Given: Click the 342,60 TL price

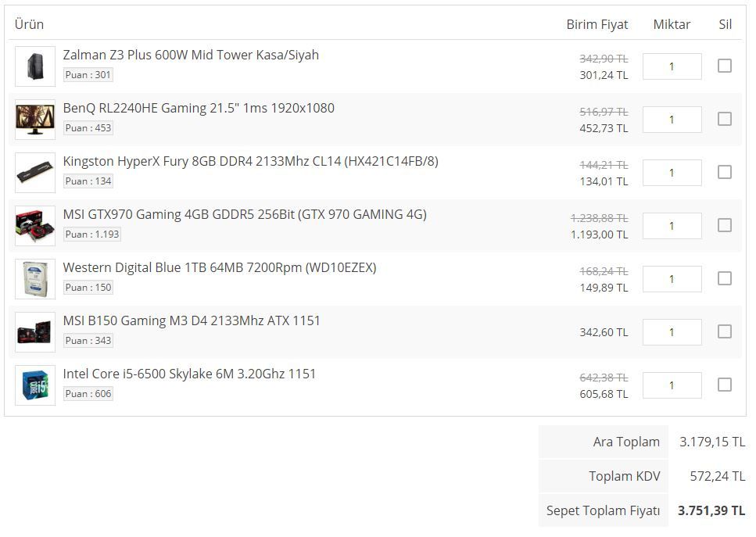Looking at the screenshot, I should point(604,332).
